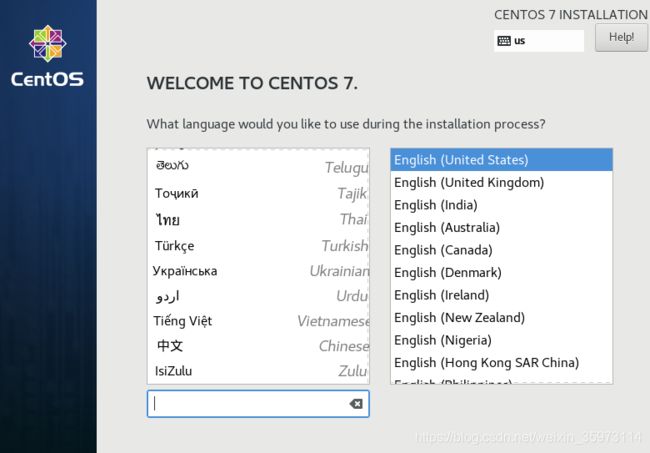Viewport: 650px width, 453px height.
Task: Choose English (India) locale
Action: click(x=501, y=205)
